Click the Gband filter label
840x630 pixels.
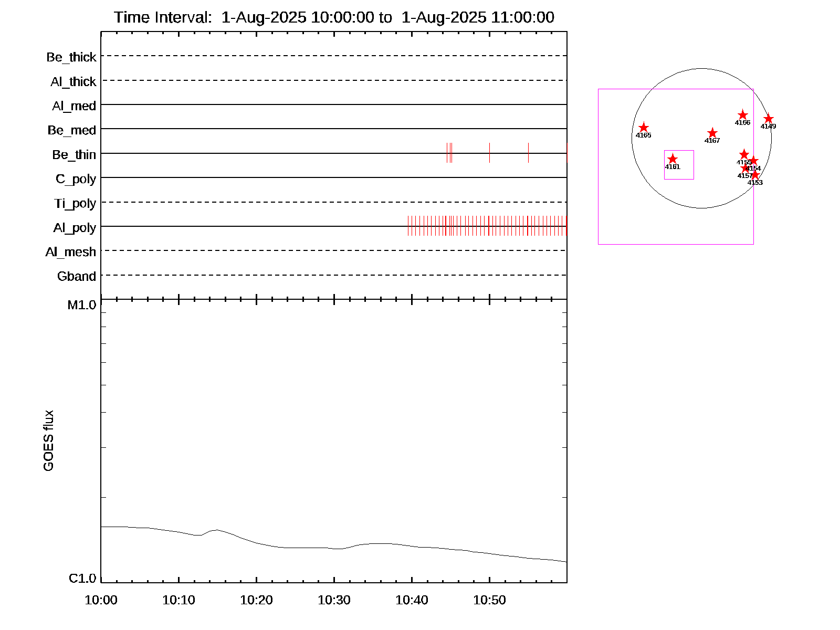pyautogui.click(x=77, y=277)
